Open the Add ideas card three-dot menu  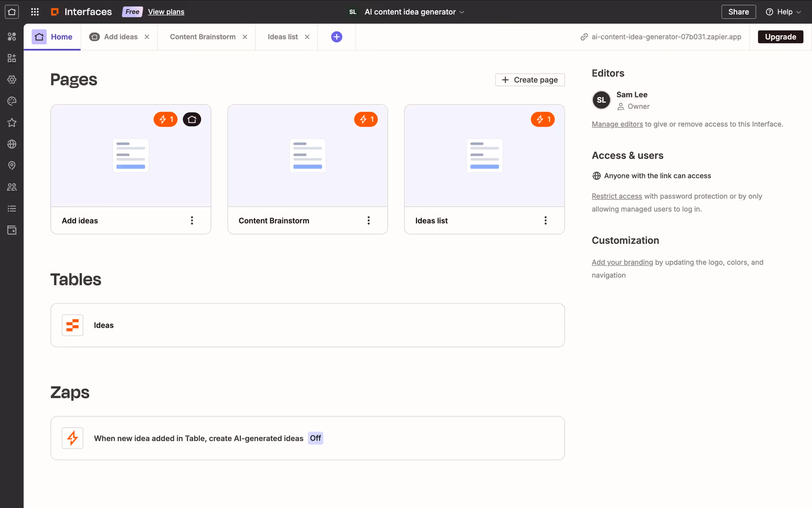tap(192, 221)
